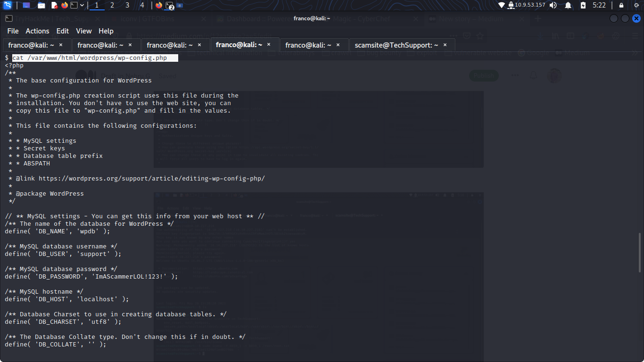
Task: Select the active bold franco@kali tab
Action: [245, 44]
